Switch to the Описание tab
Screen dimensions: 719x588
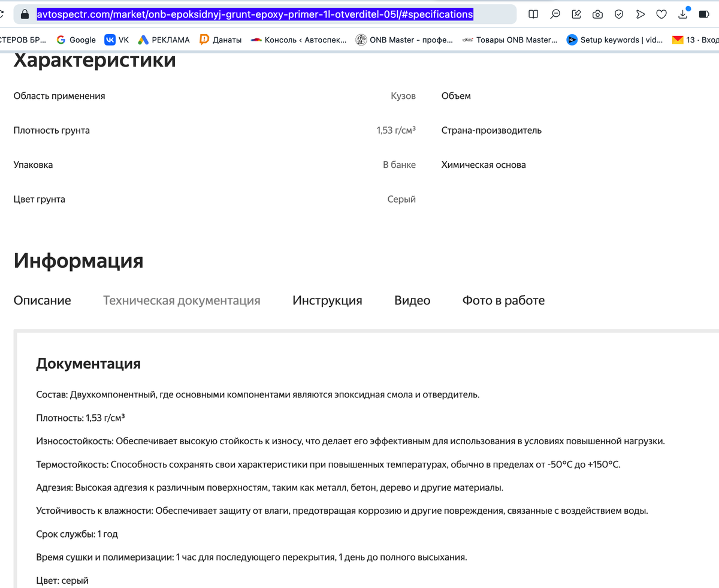tap(43, 300)
